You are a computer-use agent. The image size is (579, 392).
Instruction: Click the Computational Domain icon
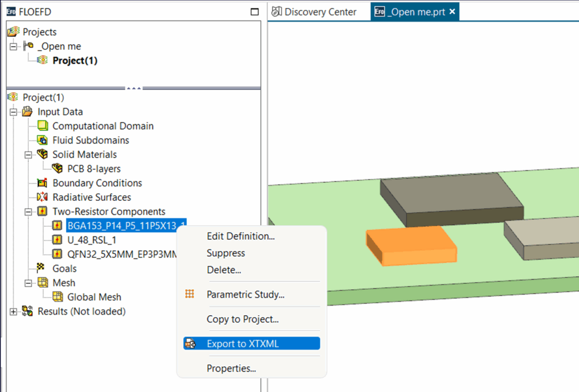[x=43, y=126]
